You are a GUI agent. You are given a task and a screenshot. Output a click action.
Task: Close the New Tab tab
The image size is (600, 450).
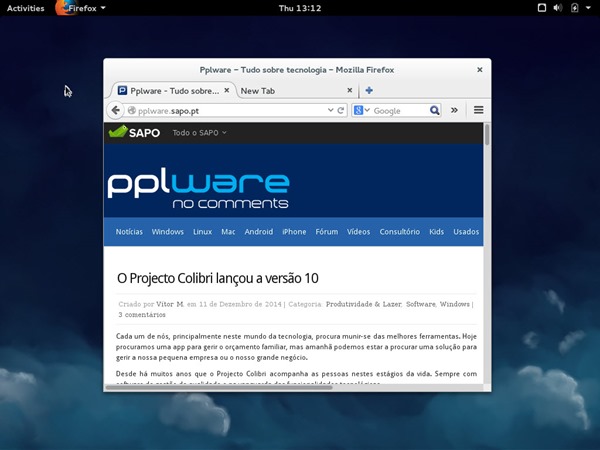(x=349, y=90)
